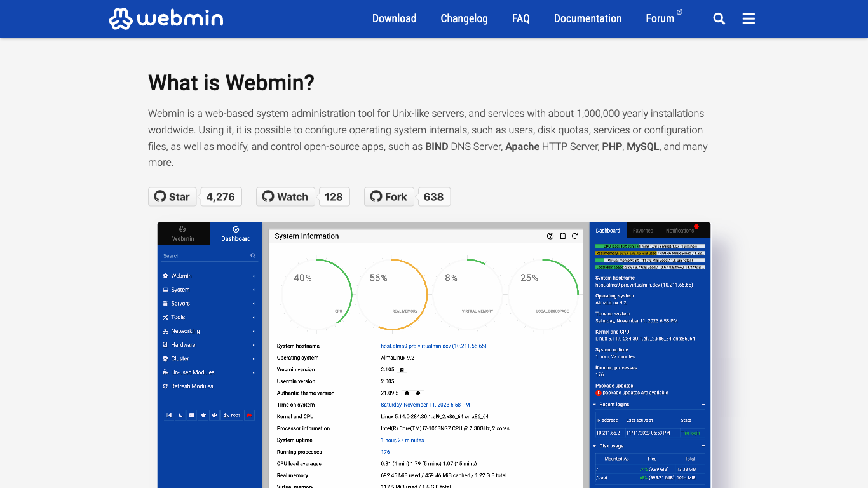Open the 4,276 stargazers count
Screen dimensions: 868x488
click(x=220, y=196)
